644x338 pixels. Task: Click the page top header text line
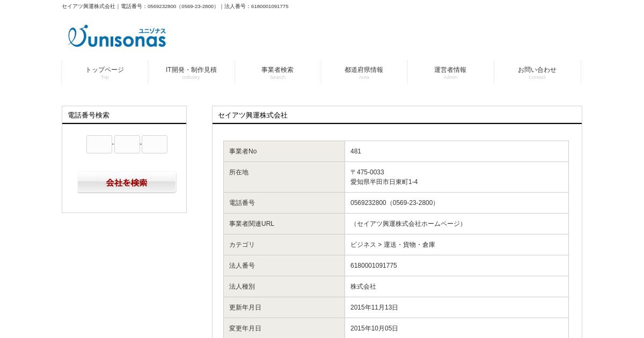175,6
